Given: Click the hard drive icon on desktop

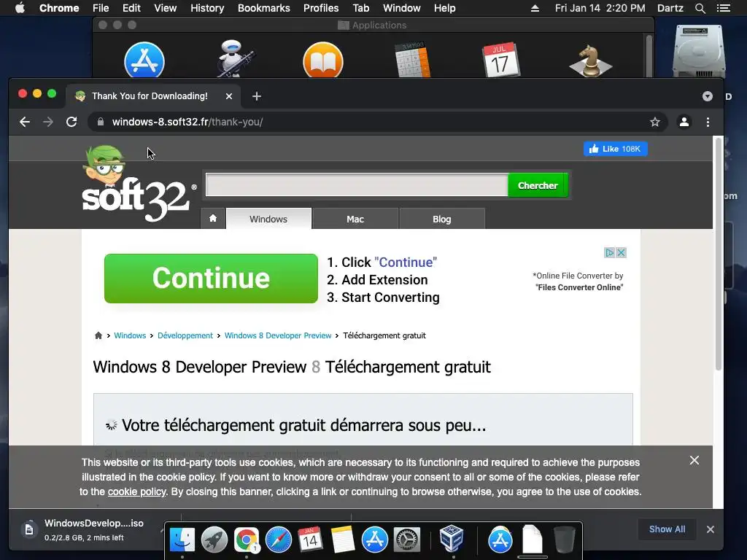Looking at the screenshot, I should [x=699, y=52].
